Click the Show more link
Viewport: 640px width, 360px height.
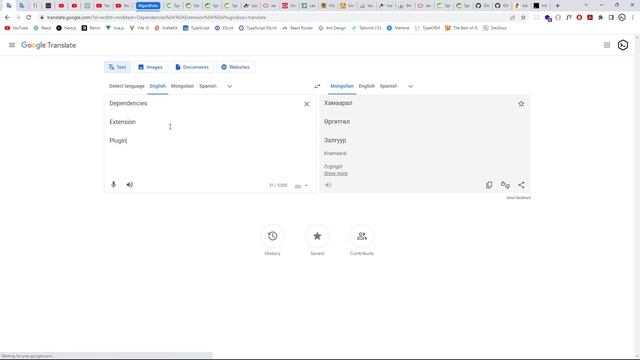[x=336, y=173]
